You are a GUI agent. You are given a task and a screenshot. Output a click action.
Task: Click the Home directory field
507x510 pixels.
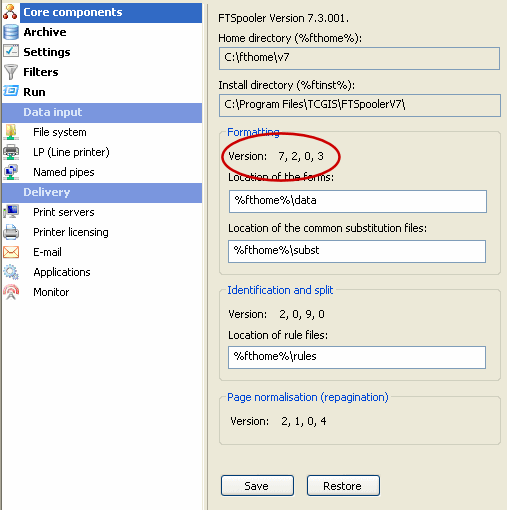click(x=359, y=58)
